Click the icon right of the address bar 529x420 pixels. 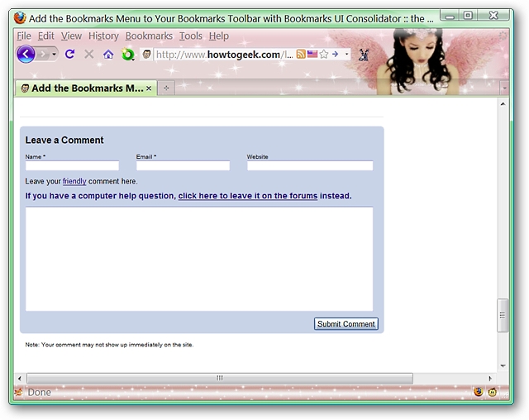tap(364, 55)
